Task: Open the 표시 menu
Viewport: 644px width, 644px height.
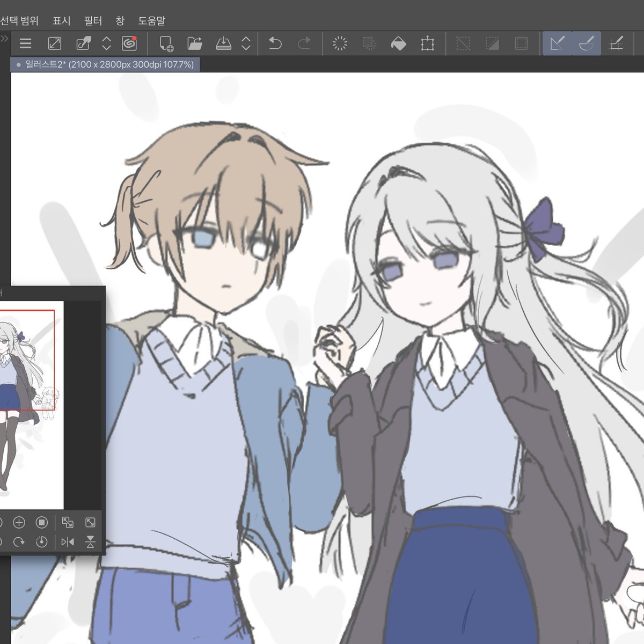Action: [x=62, y=21]
